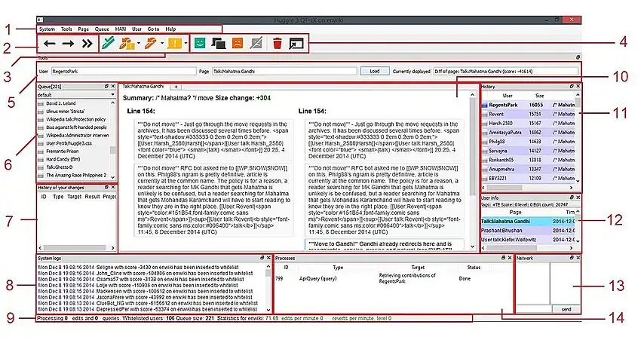Open the Help menu
The height and width of the screenshot is (340, 644).
pos(170,29)
